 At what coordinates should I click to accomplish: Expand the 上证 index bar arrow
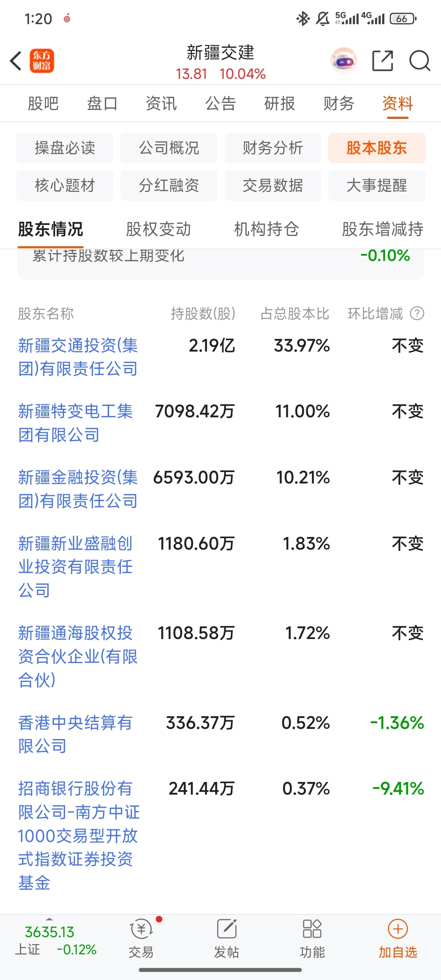(x=49, y=920)
